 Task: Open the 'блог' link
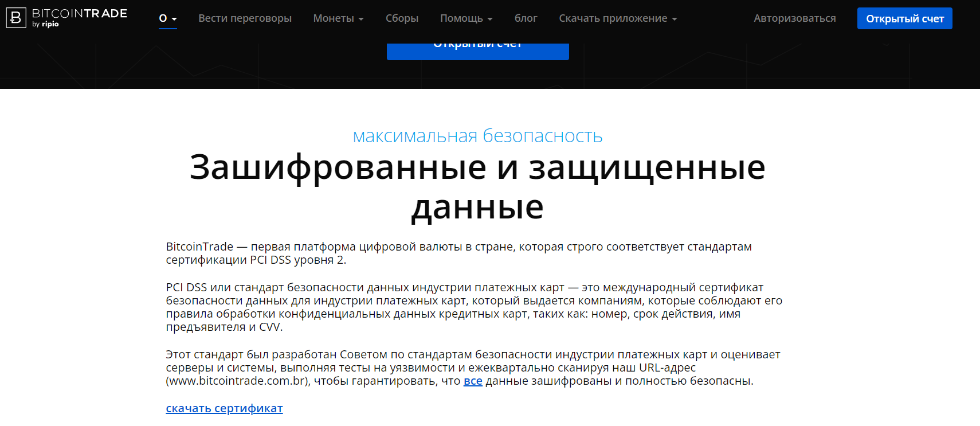click(526, 18)
